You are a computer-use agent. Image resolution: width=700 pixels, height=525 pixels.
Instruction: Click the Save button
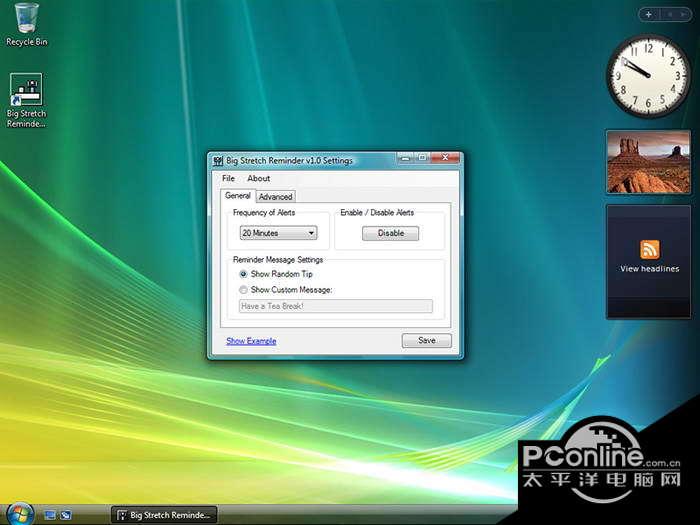(426, 340)
